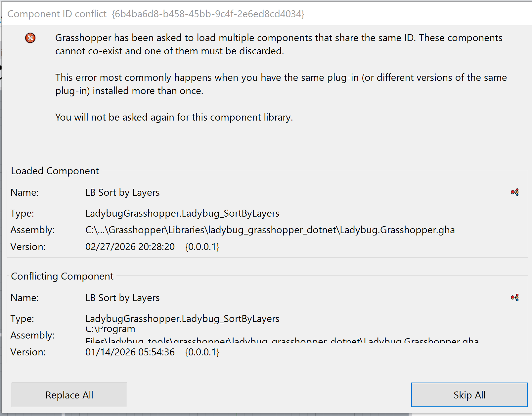Click the conflicting assembly path starting with C:\Program
The width and height of the screenshot is (532, 416).
coord(110,329)
